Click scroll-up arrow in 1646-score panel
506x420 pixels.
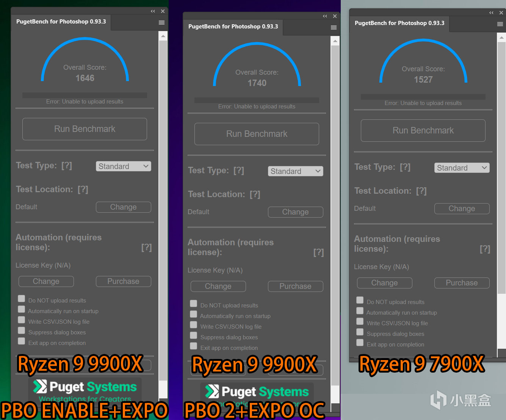pyautogui.click(x=163, y=36)
